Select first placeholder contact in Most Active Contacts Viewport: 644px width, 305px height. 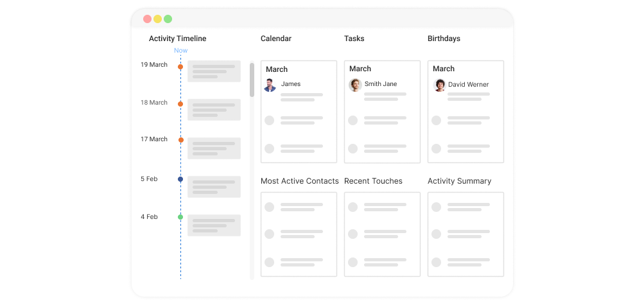299,207
